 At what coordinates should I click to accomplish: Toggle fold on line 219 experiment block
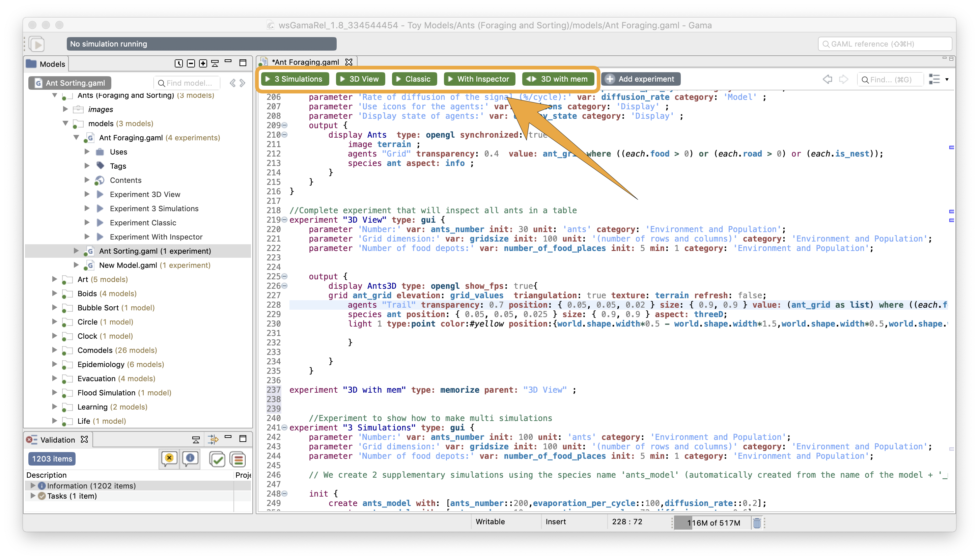pos(284,220)
